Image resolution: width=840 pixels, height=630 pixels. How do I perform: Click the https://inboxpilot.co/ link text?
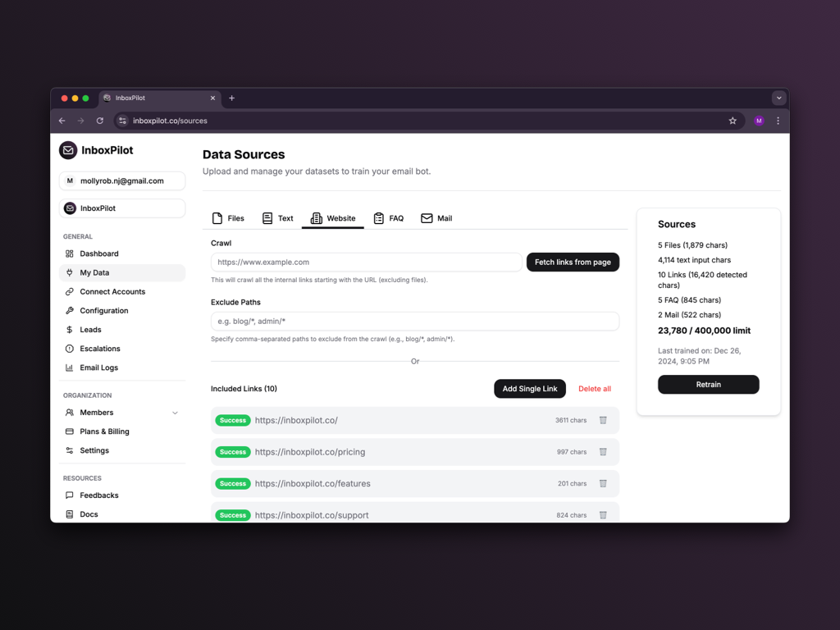click(296, 421)
